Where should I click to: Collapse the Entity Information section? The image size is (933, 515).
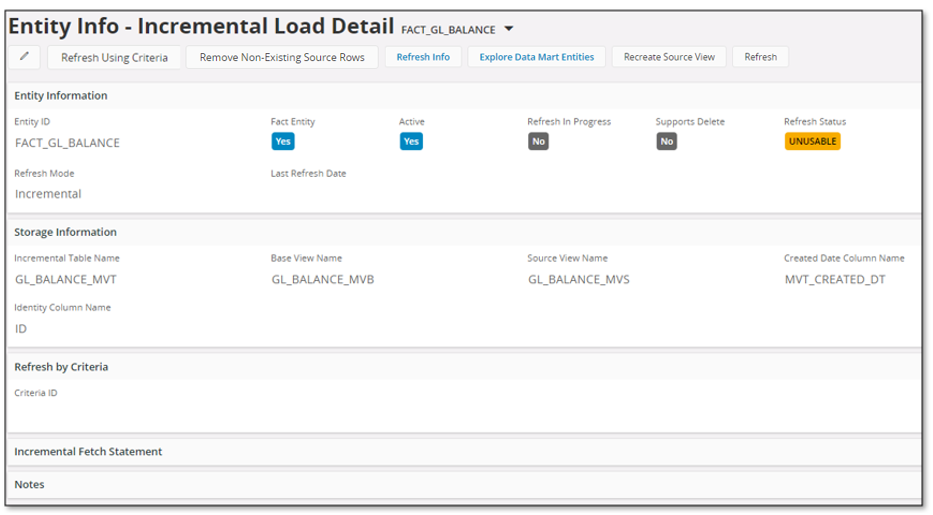(x=61, y=96)
